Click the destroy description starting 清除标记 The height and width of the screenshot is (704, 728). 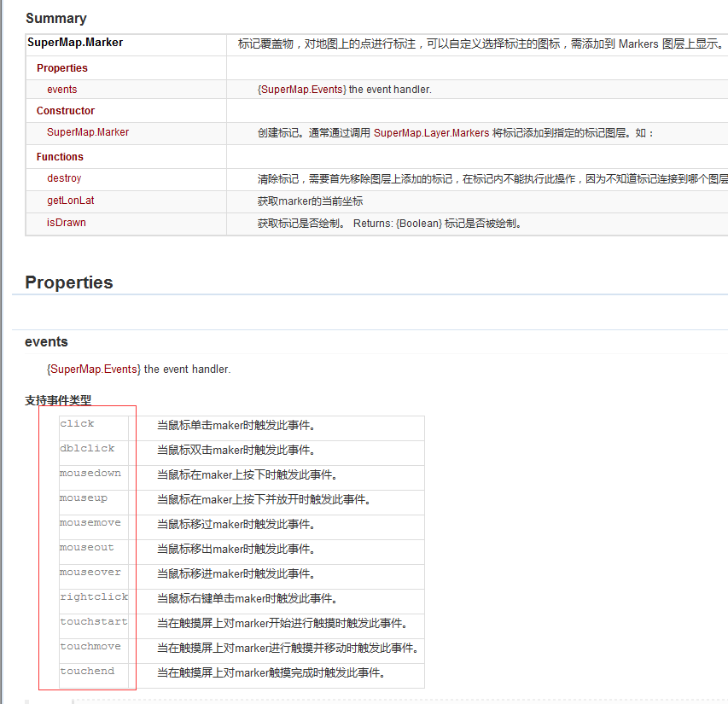point(492,179)
